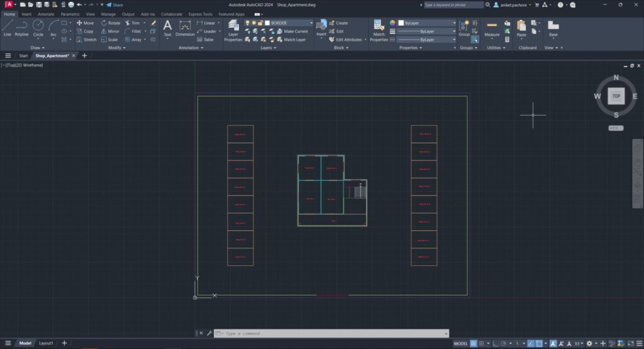Toggle clean screen in status bar

click(631, 344)
